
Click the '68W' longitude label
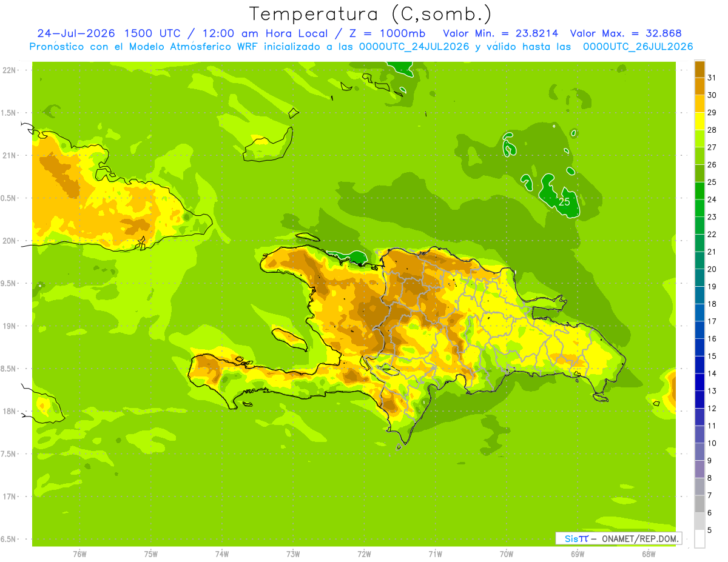click(649, 554)
